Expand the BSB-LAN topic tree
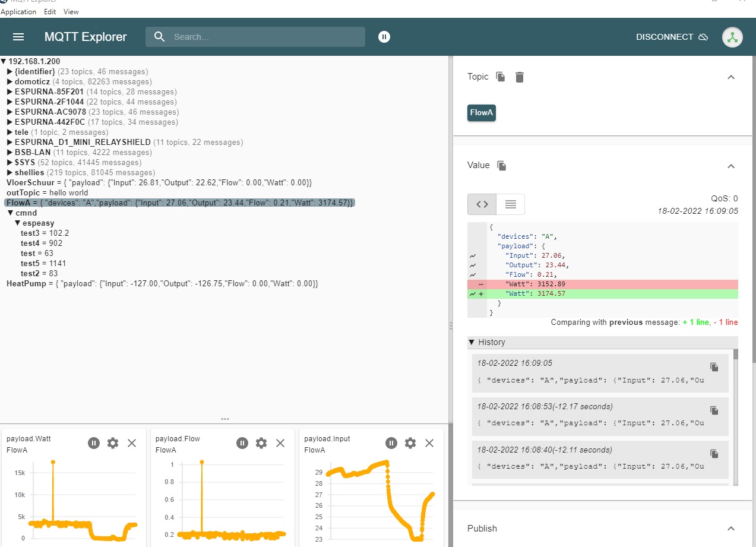The width and height of the screenshot is (756, 547). [10, 152]
